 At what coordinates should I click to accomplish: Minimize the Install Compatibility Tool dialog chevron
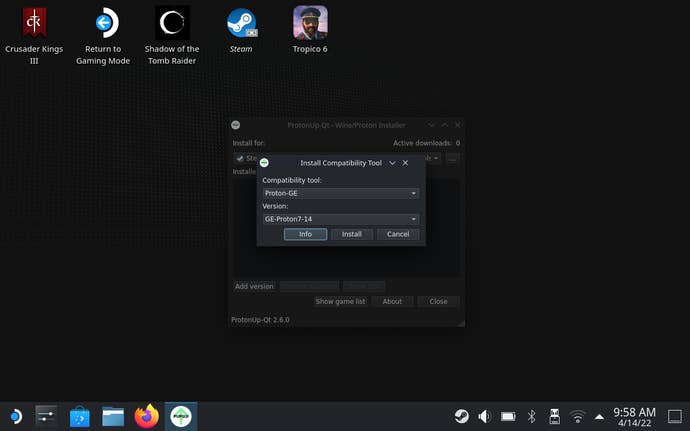(392, 163)
